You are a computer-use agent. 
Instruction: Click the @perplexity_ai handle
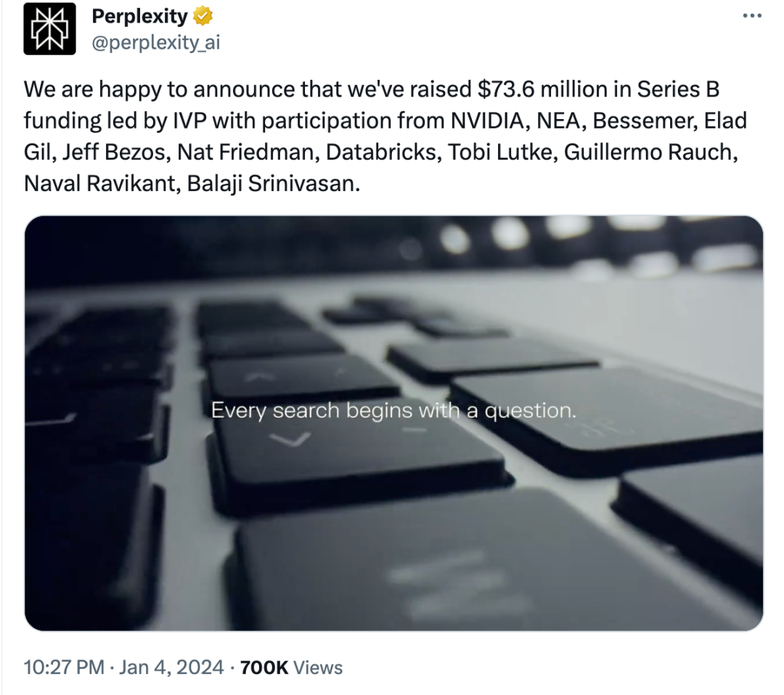155,43
